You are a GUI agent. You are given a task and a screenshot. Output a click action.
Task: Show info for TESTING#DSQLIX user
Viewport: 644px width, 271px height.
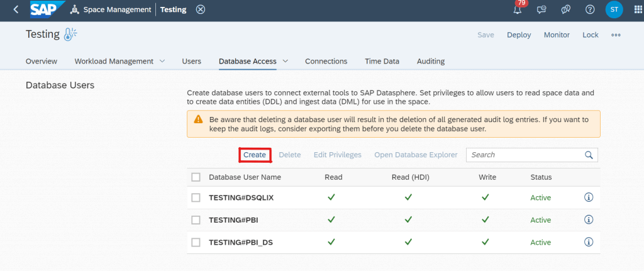click(589, 197)
